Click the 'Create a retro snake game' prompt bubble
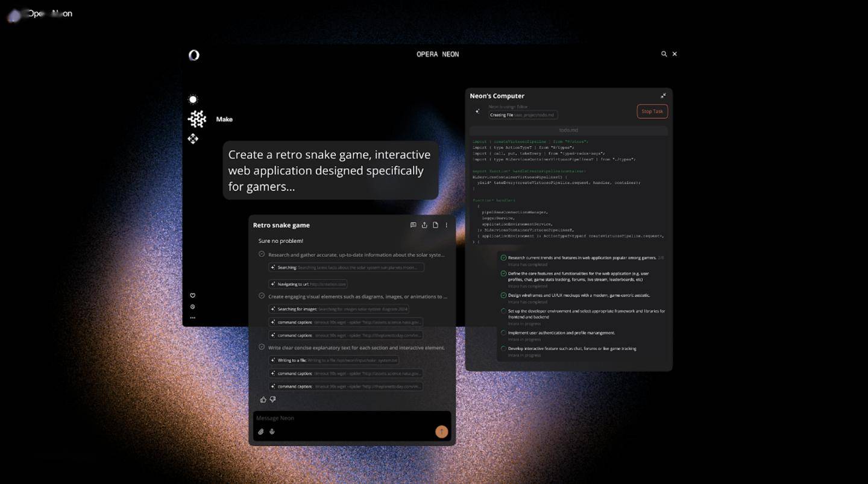868x484 pixels. pos(330,171)
